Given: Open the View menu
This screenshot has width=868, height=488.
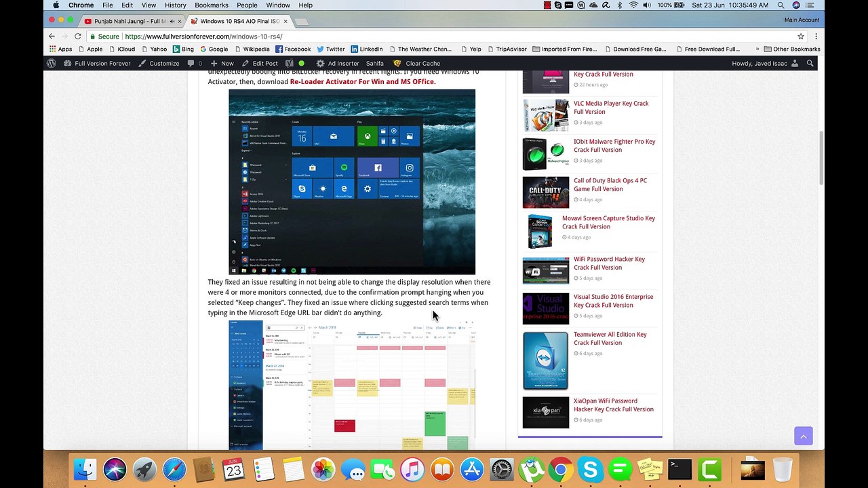Looking at the screenshot, I should click(149, 5).
